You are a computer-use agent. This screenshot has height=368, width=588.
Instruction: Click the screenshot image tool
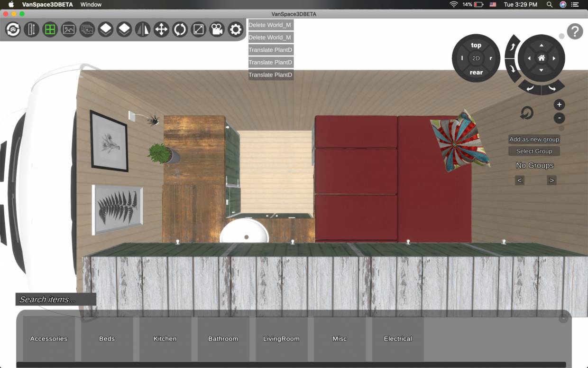point(68,29)
